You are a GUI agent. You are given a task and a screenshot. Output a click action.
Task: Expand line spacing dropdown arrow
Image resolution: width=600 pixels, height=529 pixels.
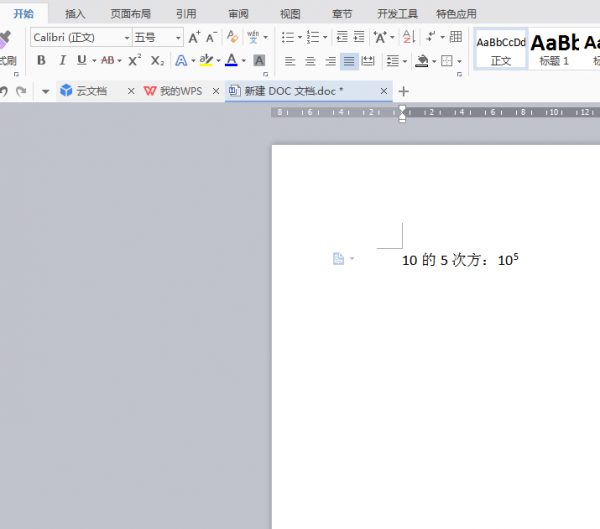click(405, 61)
